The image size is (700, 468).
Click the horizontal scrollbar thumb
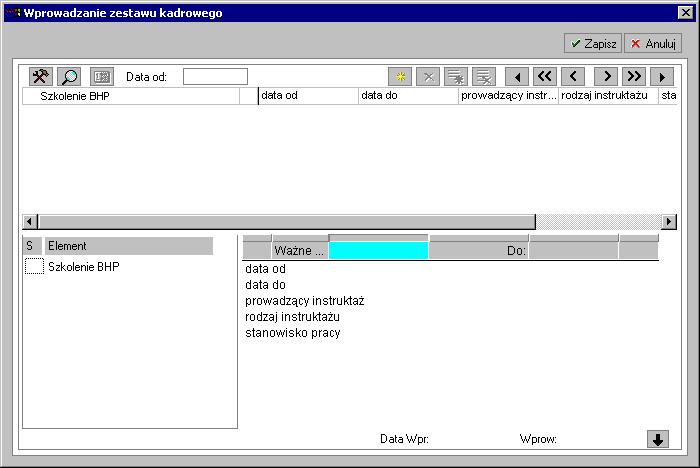(x=287, y=221)
